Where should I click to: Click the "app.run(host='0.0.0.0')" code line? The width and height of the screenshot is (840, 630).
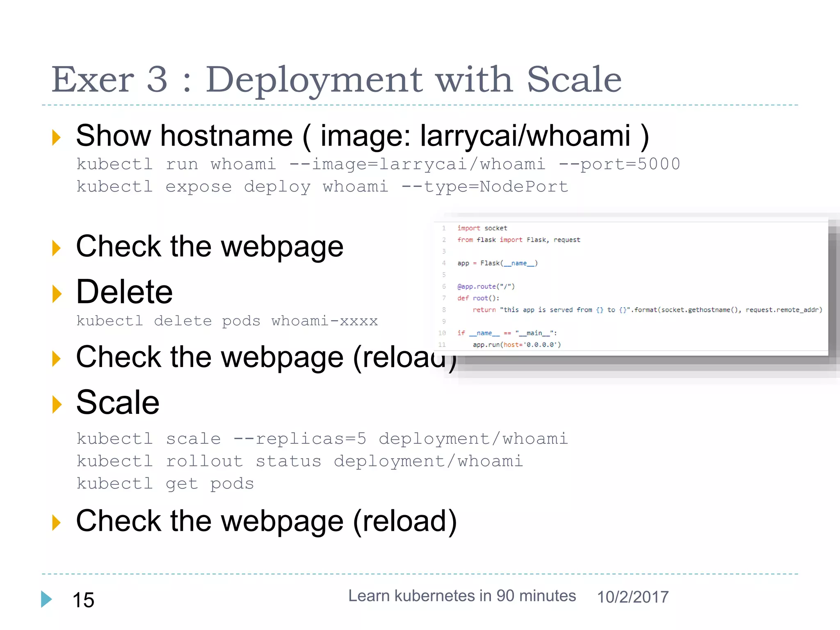(x=517, y=345)
